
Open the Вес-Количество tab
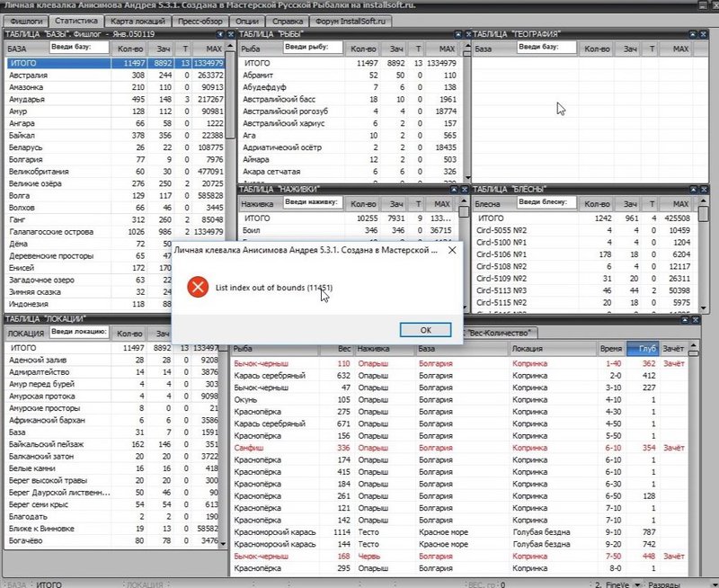(x=498, y=333)
